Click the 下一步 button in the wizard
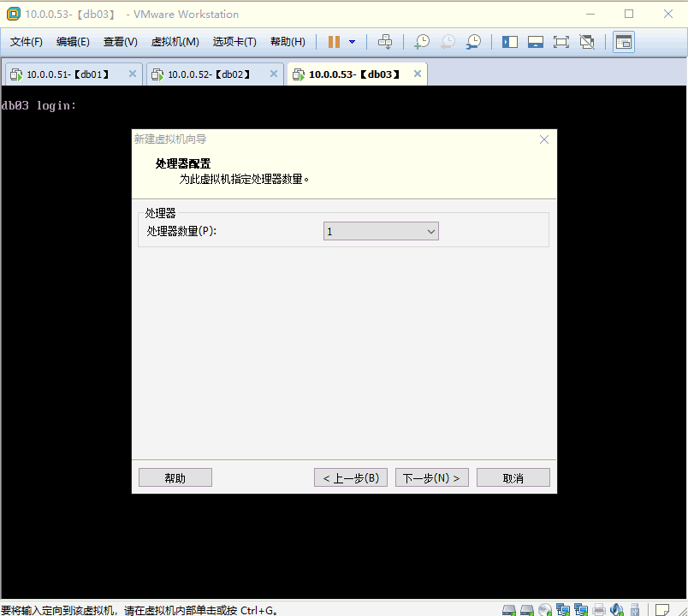The image size is (688, 616). coord(431,477)
